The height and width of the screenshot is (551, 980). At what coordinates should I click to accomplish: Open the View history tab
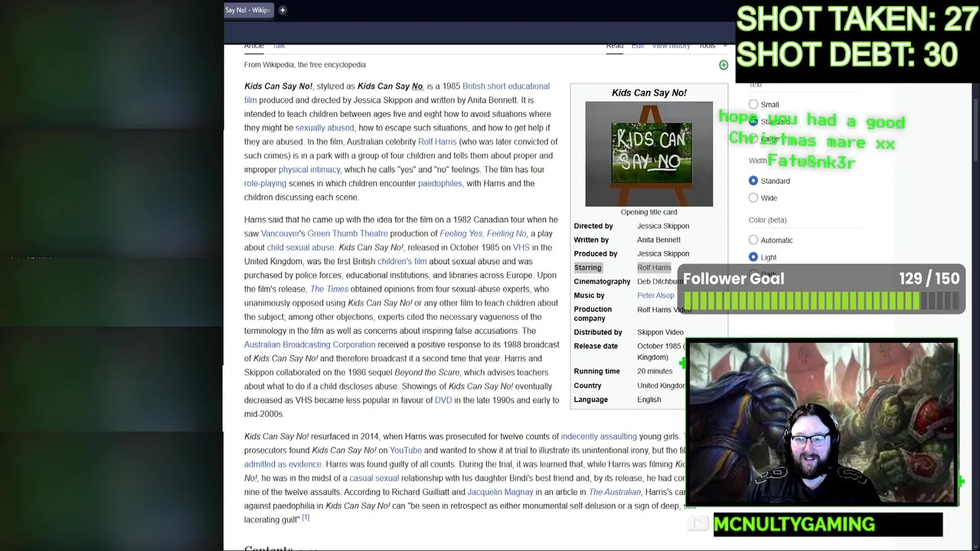[x=671, y=46]
